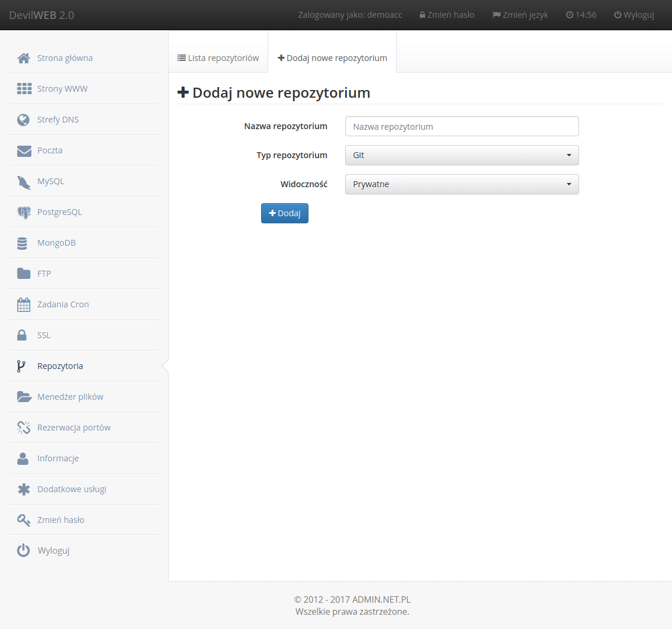Click the envelope icon for Poczta
This screenshot has width=672, height=629.
point(24,151)
